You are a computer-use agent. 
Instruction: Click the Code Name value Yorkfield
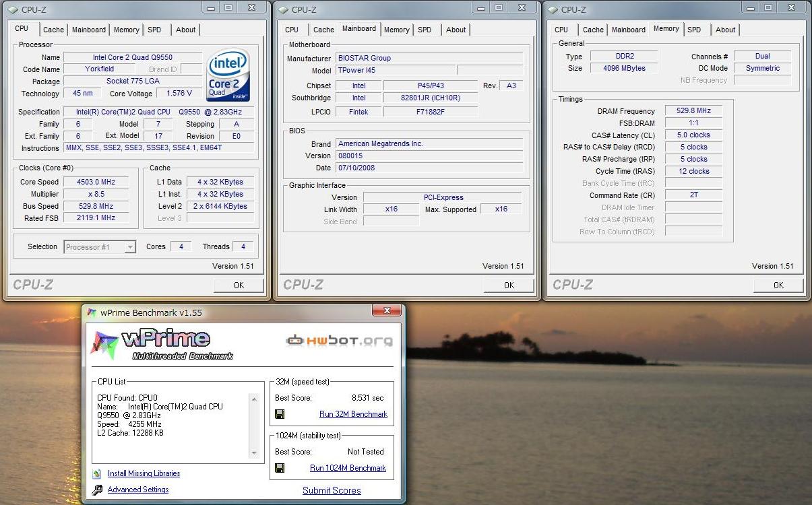pos(100,69)
